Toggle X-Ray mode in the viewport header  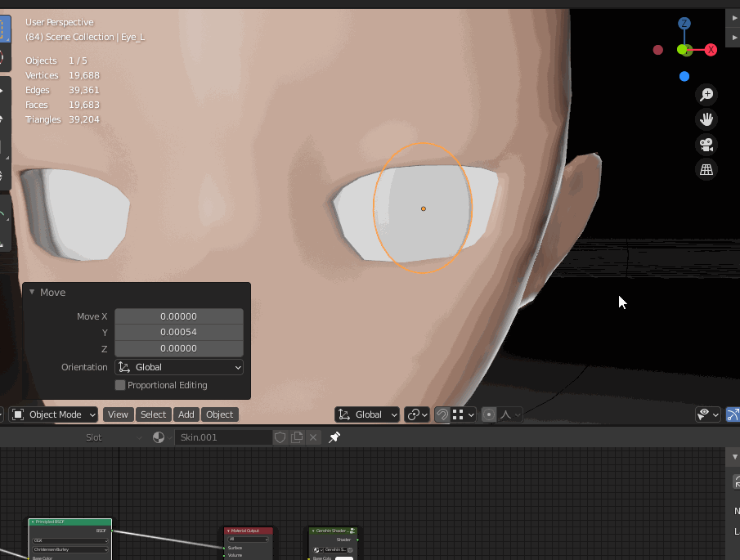point(733,414)
